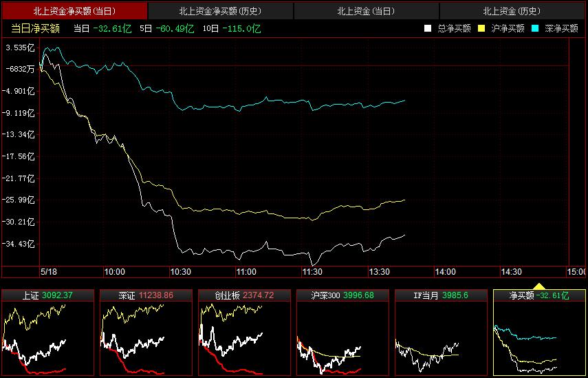Viewport: 588px width, 378px height.
Task: Toggle the 深净买额 legend label
Action: pos(561,29)
